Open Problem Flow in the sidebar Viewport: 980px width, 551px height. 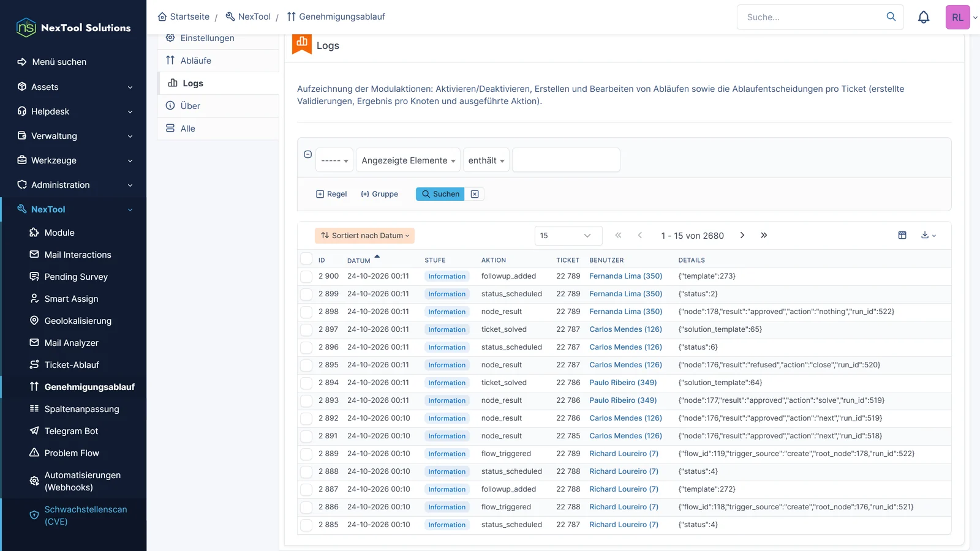pyautogui.click(x=72, y=453)
